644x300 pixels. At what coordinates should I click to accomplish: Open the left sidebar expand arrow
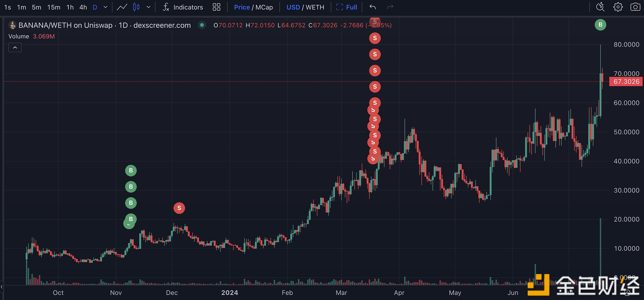tap(1, 287)
